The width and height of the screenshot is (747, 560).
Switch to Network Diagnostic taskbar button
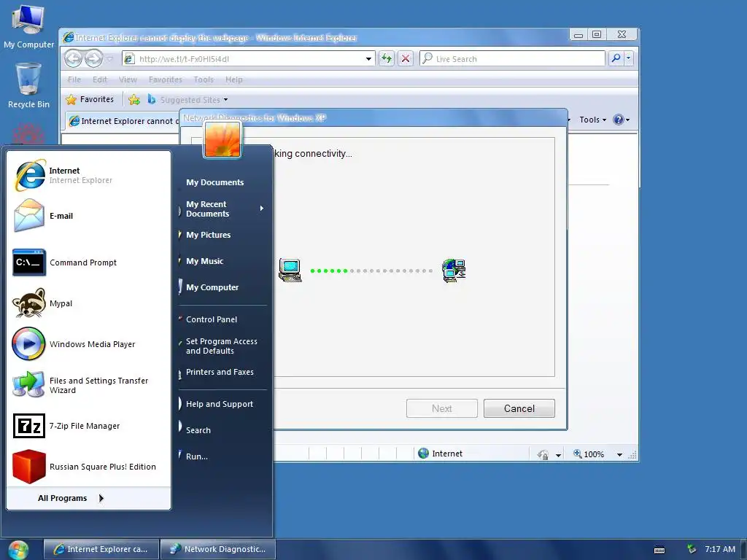pos(217,549)
